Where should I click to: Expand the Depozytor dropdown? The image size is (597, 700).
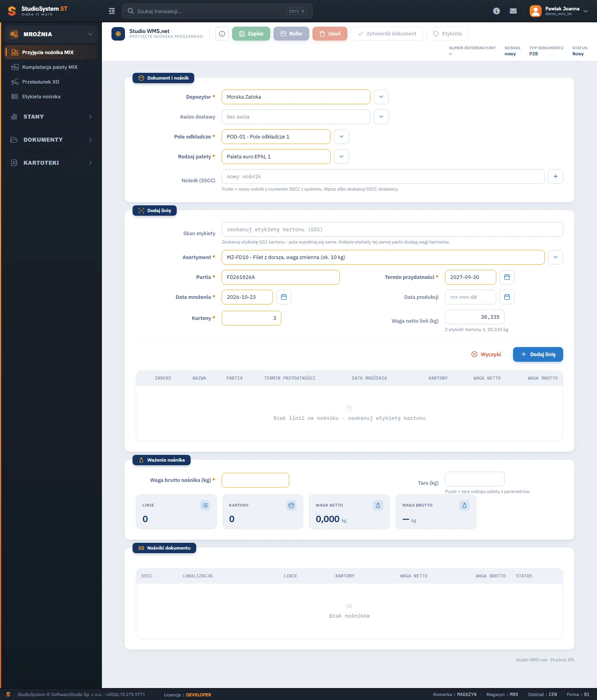tap(381, 97)
